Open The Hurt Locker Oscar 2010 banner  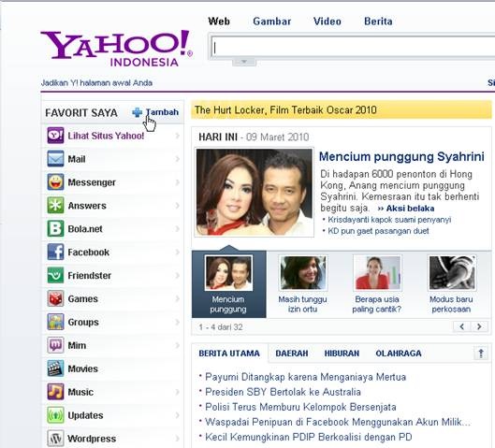342,109
